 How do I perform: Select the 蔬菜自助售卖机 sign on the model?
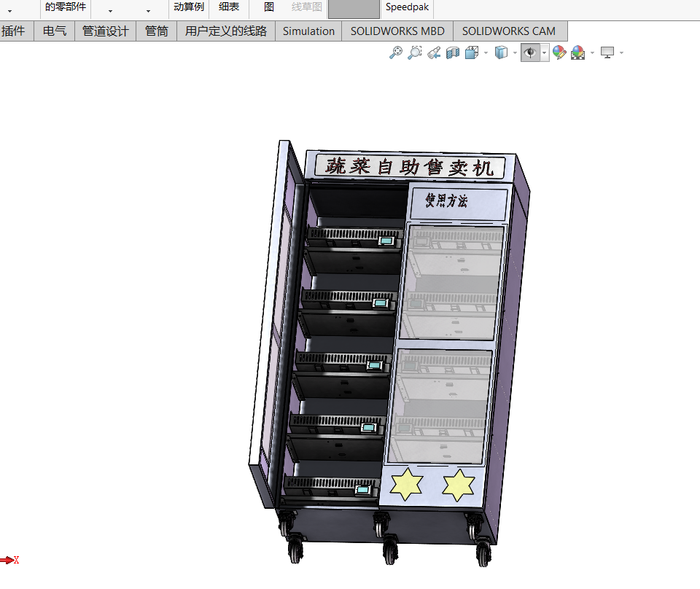point(411,166)
